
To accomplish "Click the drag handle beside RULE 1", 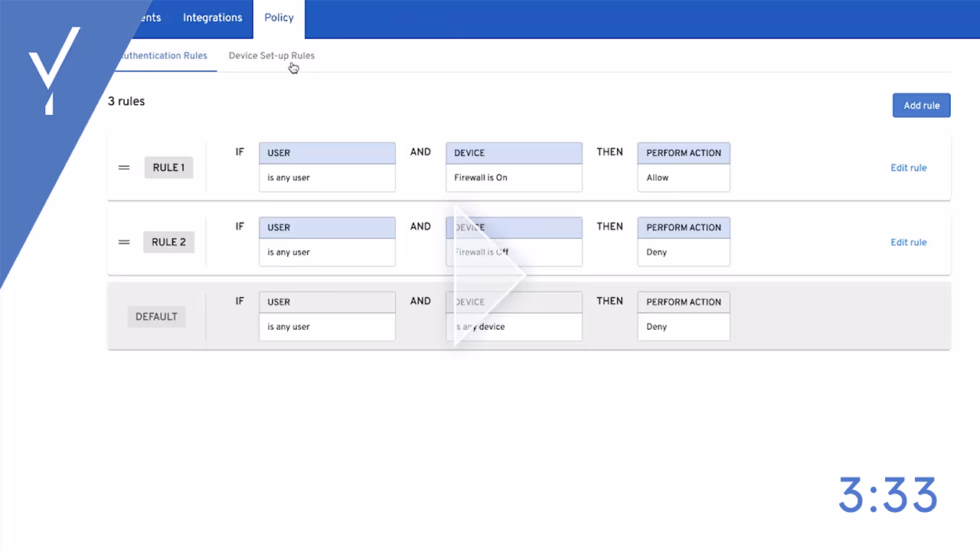I will point(124,168).
